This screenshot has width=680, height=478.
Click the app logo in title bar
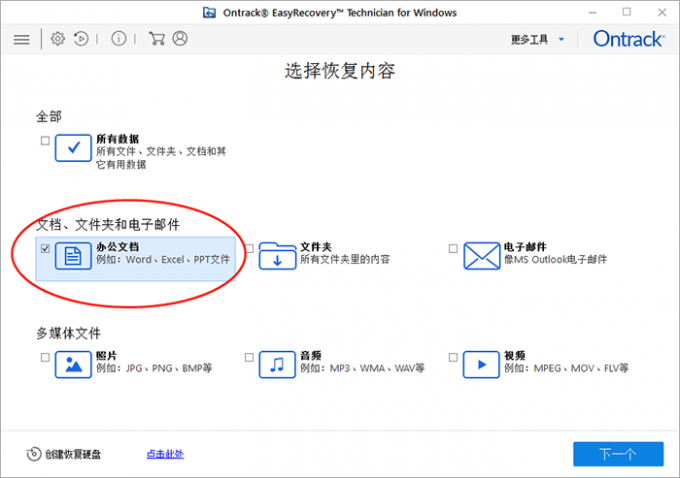coord(209,13)
